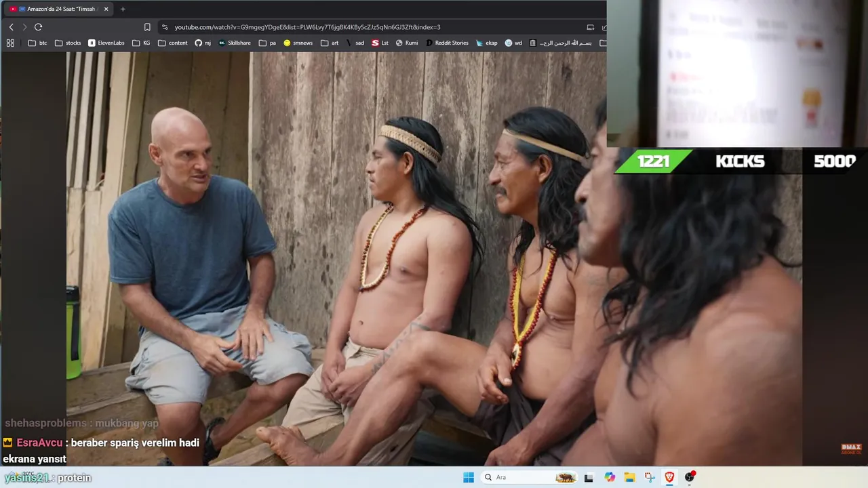The image size is (868, 488).
Task: Open the Lst bookmark
Action: [x=380, y=43]
